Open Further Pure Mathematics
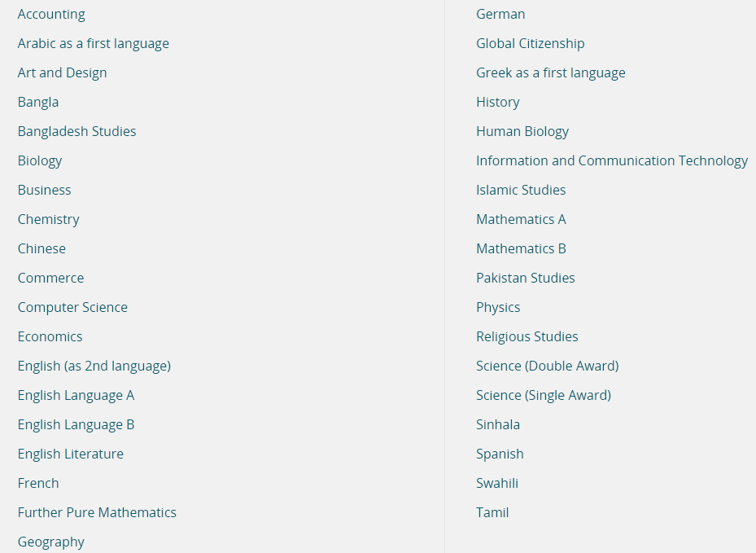 click(97, 512)
